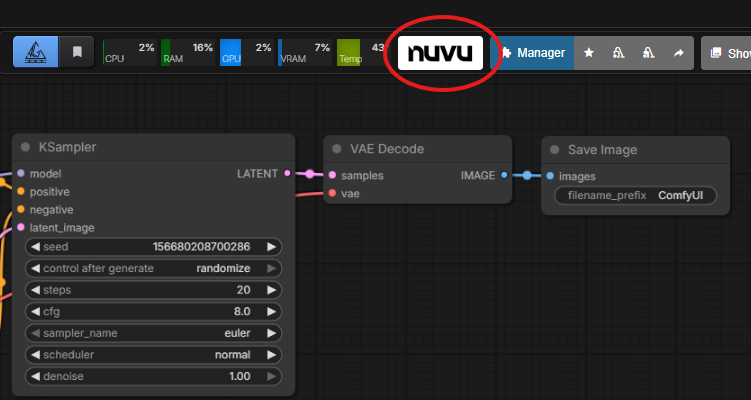Click the share arrow icon
Viewport: 751px width, 400px height.
[x=678, y=53]
